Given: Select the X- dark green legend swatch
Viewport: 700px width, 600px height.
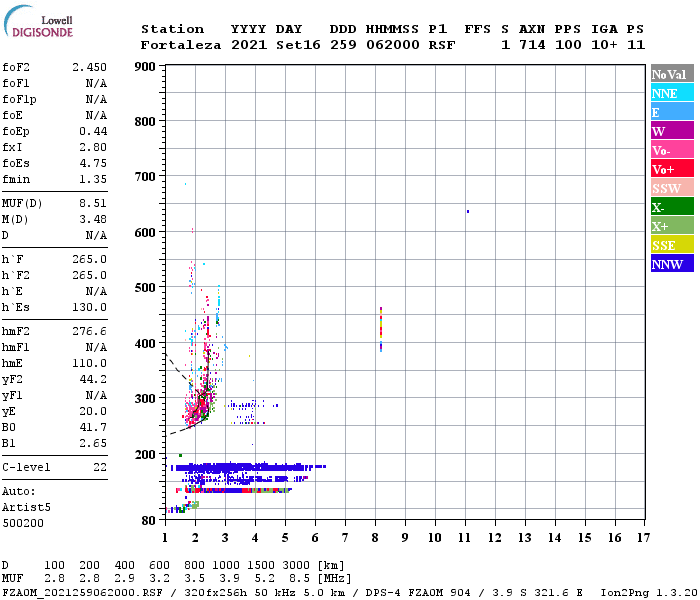Looking at the screenshot, I should point(672,207).
